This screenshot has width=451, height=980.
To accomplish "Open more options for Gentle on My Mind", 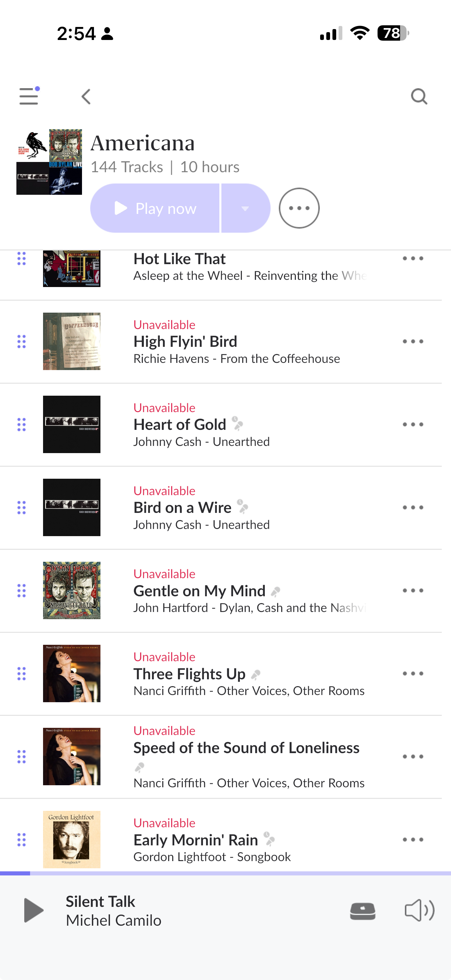I will [413, 590].
